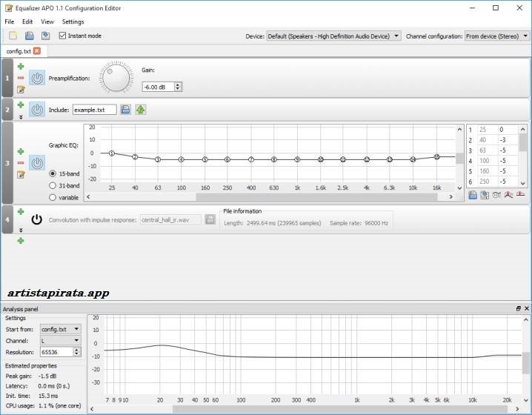Screen dimensions: 532x415
Task: Increase the Resolution value with up arrow
Action: [x=77, y=350]
